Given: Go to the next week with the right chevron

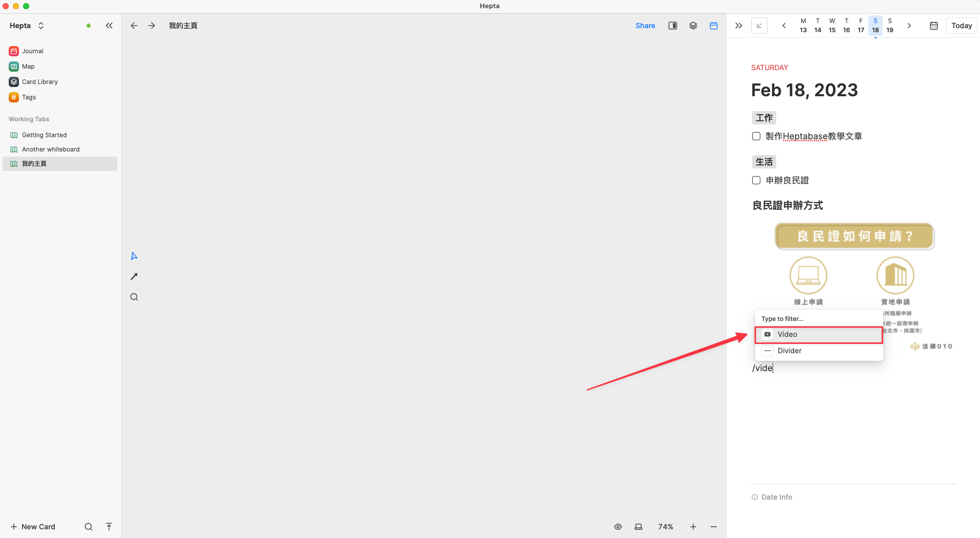Looking at the screenshot, I should coord(909,26).
